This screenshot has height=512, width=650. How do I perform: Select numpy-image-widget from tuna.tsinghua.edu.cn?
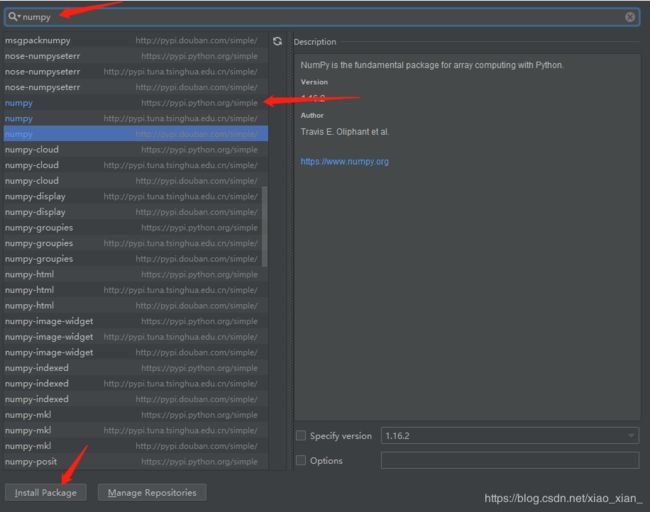coord(136,337)
